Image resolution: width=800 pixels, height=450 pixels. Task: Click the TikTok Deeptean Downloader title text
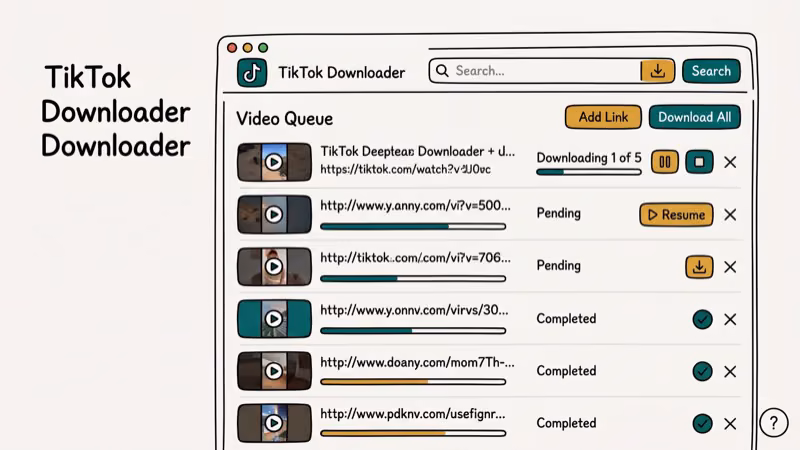coord(417,152)
